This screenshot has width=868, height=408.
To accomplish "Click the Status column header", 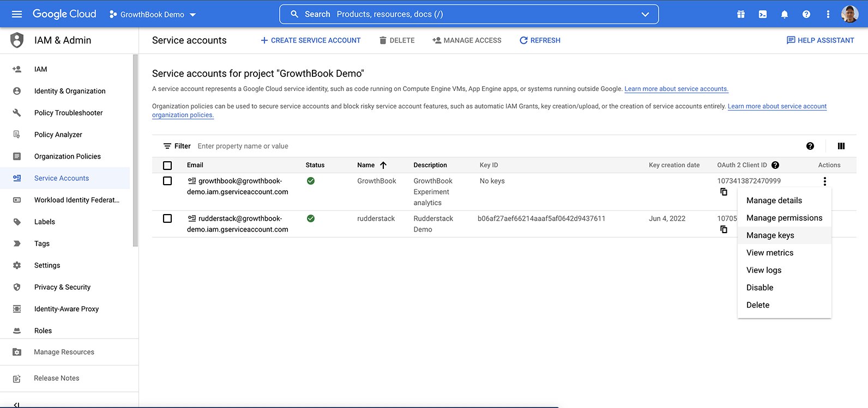I will [315, 165].
